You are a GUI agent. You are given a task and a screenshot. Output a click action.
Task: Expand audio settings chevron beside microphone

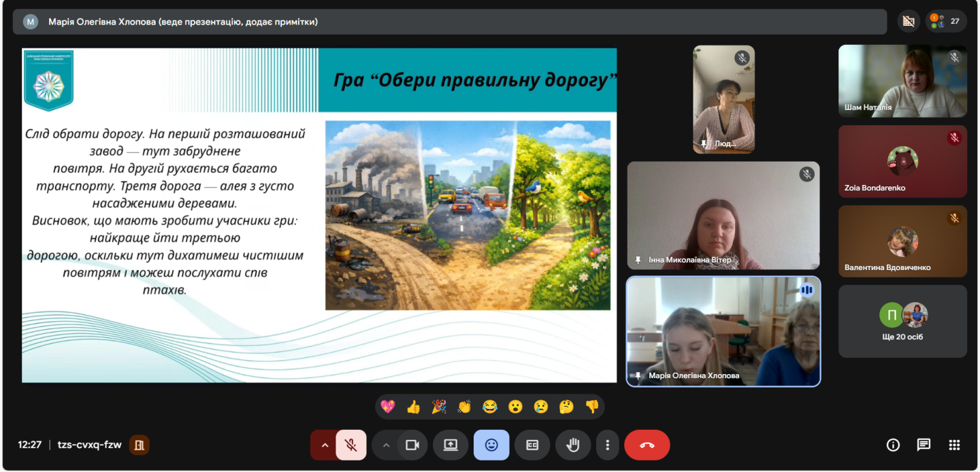[325, 445]
